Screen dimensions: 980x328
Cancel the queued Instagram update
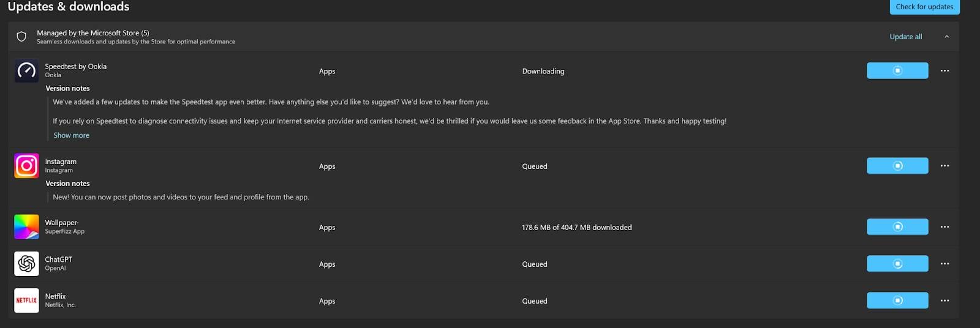click(x=897, y=166)
